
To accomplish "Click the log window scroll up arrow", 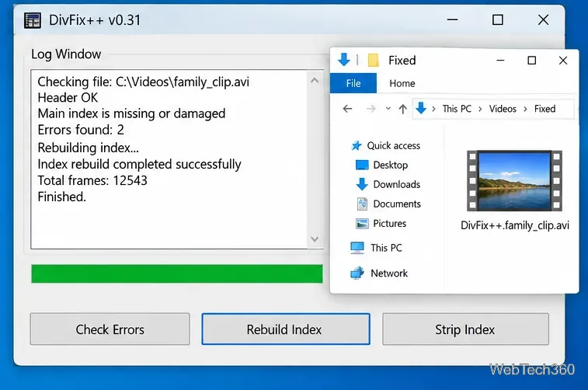I will [x=315, y=80].
